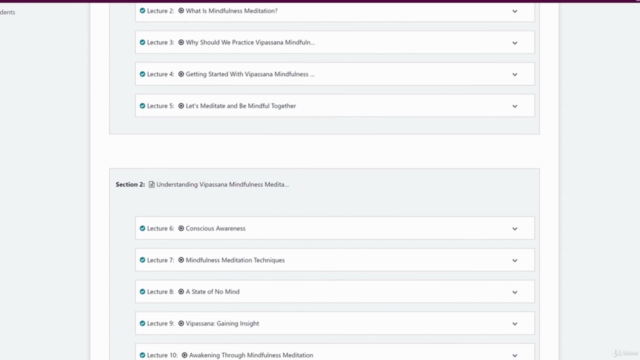Click the Section 2: label
This screenshot has height=360, width=640.
[x=130, y=184]
